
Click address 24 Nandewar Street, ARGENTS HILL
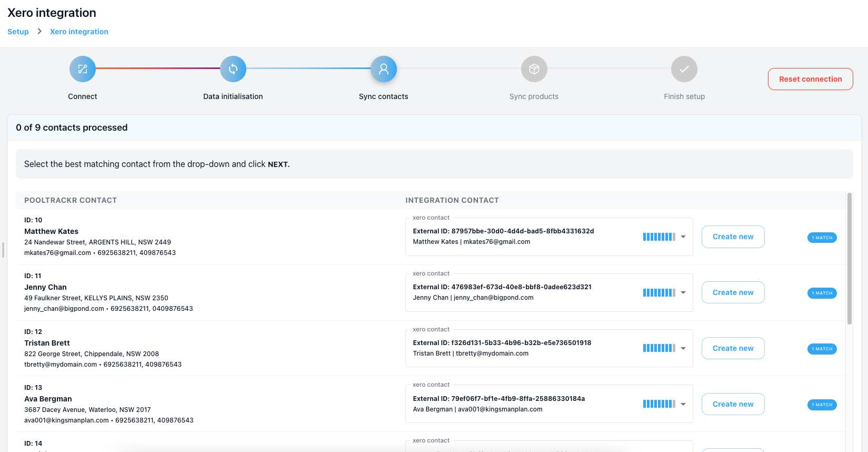97,242
